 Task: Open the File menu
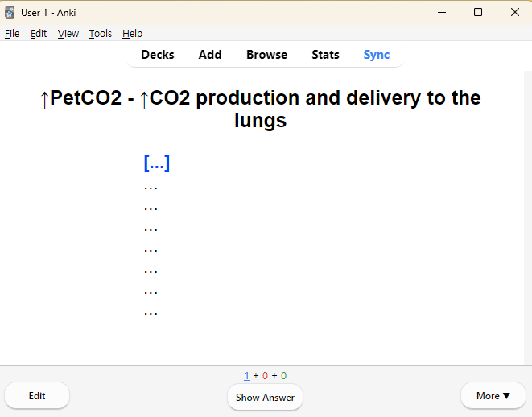click(12, 34)
